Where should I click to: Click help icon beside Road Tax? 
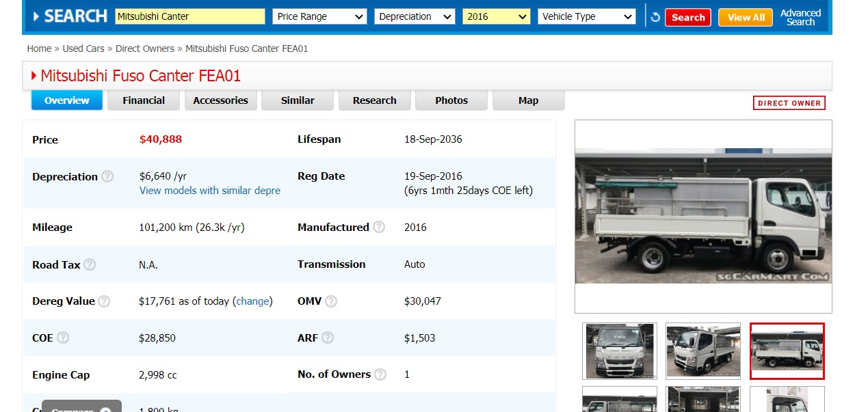90,264
